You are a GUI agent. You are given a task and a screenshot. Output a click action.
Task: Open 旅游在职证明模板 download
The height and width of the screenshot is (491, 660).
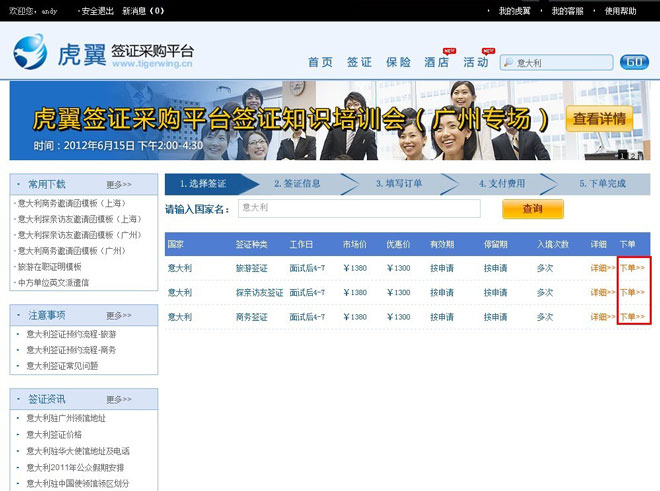[x=50, y=267]
